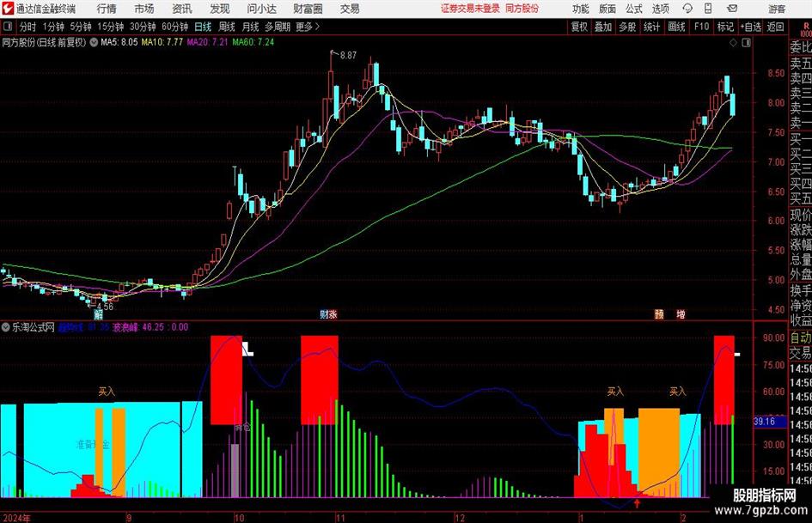The height and width of the screenshot is (523, 812).
Task: Open the 发现 menu
Action: [220, 9]
